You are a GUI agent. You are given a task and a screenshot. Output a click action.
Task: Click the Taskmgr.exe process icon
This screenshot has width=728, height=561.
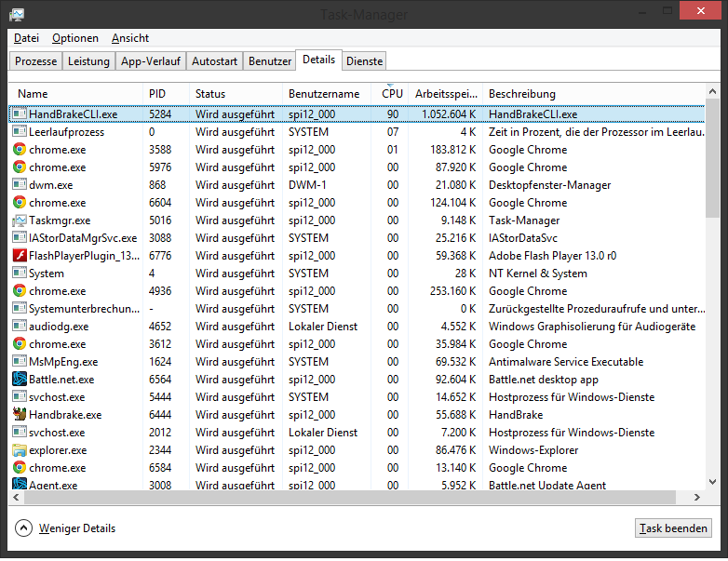pyautogui.click(x=19, y=220)
